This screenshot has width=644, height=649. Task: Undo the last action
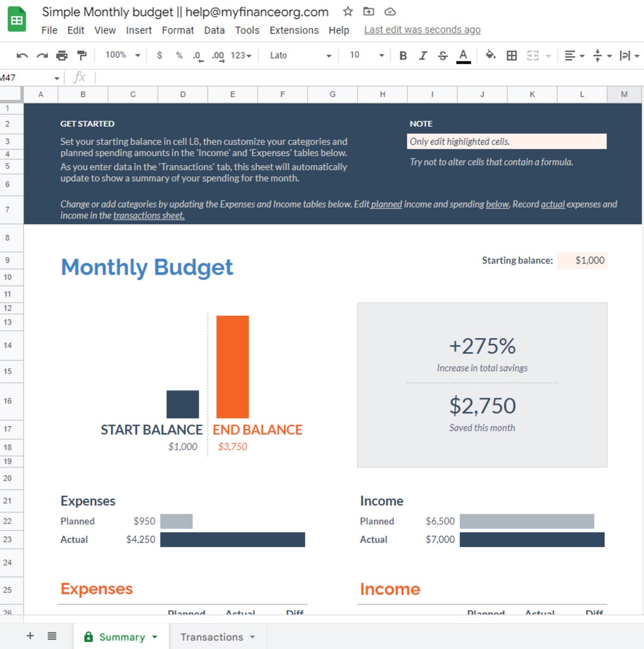pos(22,55)
